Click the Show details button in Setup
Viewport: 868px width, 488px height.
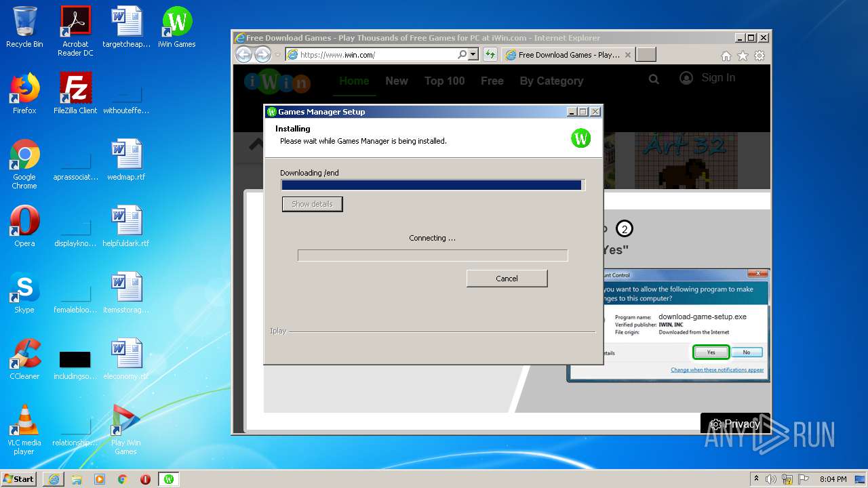(x=312, y=204)
